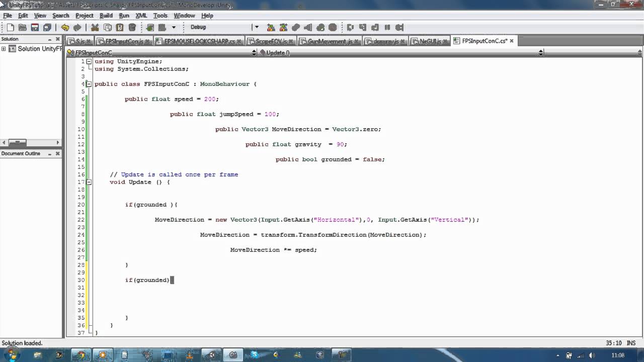Switch to the ScopeFOV.js tab
Viewport: 644px width, 362px height.
[271, 41]
